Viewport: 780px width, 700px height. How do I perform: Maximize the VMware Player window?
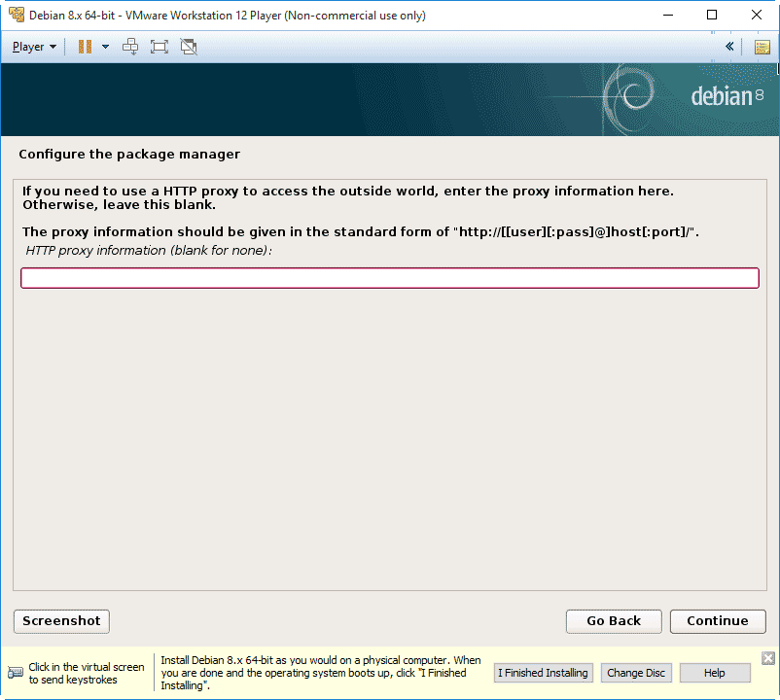point(712,16)
